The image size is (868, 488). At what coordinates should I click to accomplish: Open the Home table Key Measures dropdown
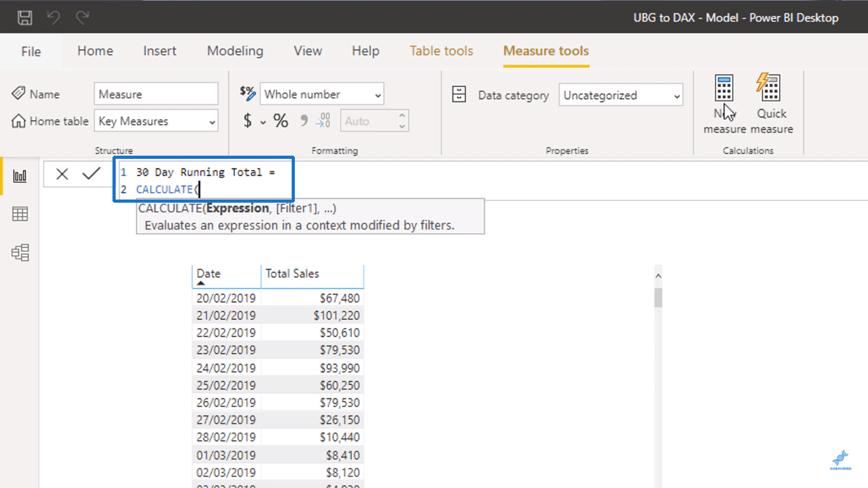tap(156, 121)
